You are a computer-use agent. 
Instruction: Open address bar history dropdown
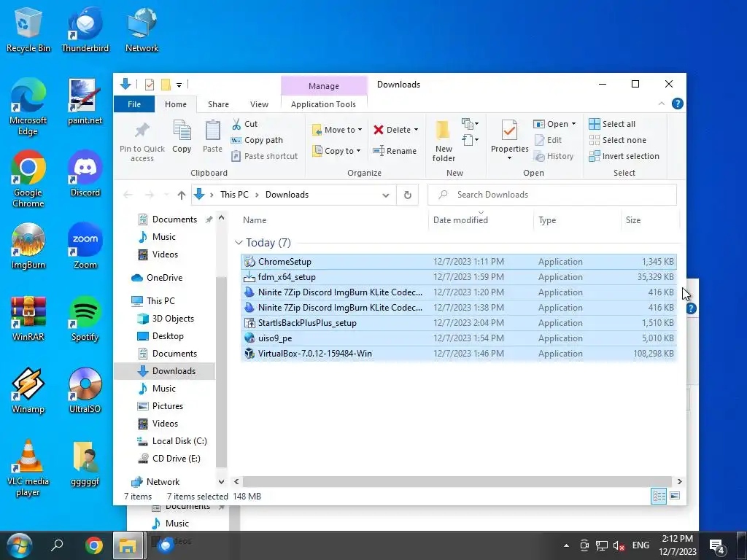pyautogui.click(x=386, y=195)
